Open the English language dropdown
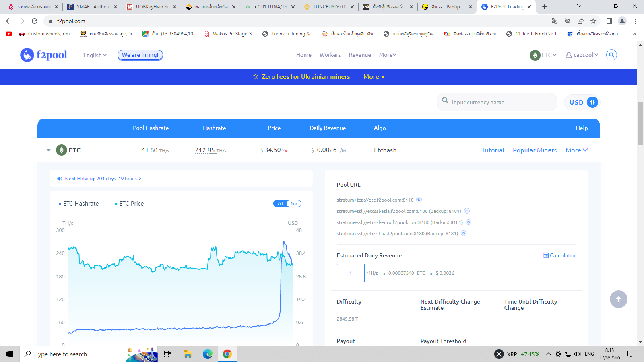Viewport: 644px width, 362px height. tap(95, 55)
